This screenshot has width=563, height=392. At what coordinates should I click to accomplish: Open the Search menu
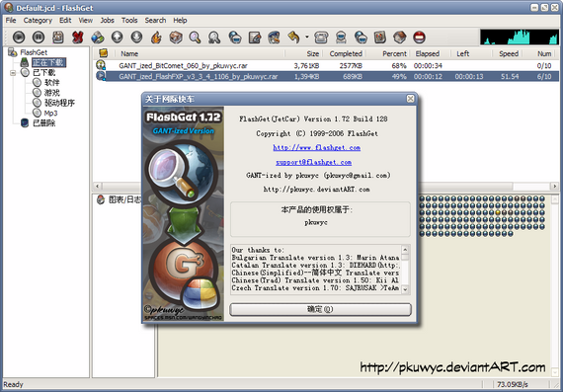click(x=155, y=20)
